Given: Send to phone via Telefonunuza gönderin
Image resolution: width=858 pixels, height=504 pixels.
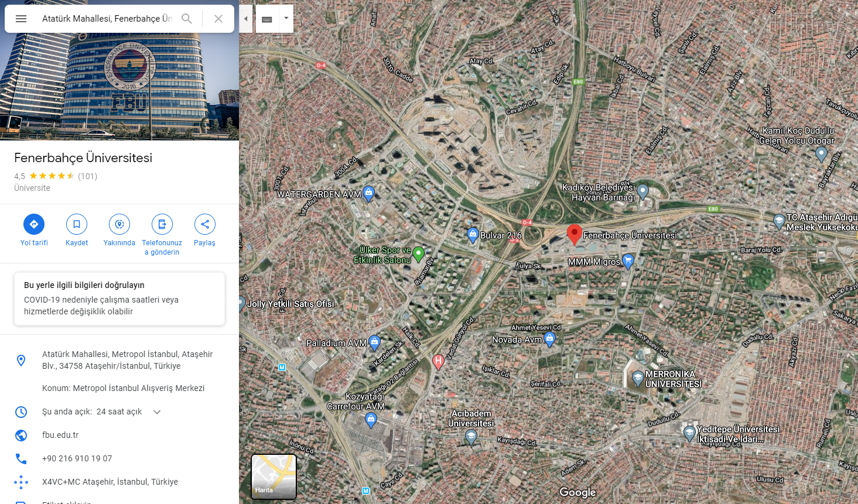Looking at the screenshot, I should coord(162,224).
